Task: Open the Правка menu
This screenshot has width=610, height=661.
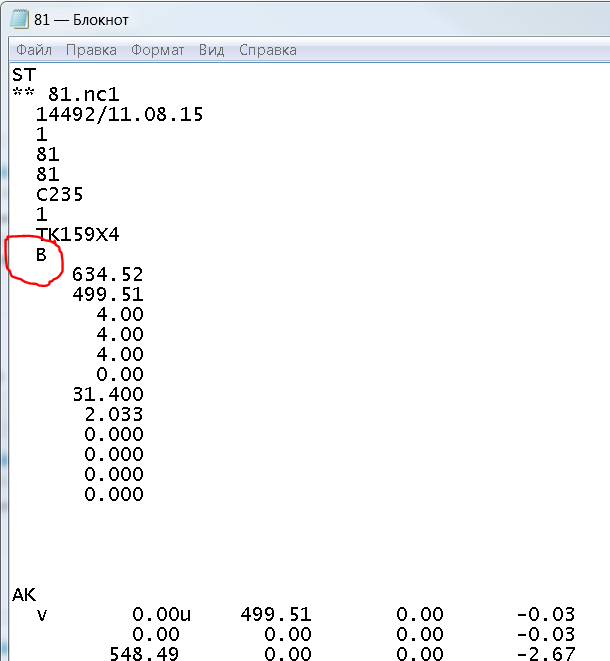Action: pyautogui.click(x=91, y=50)
